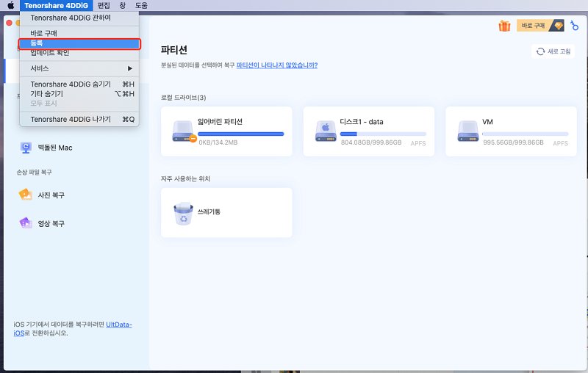Click the 새로 고침 refresh button
Screen dimensions: 588x373
click(553, 51)
